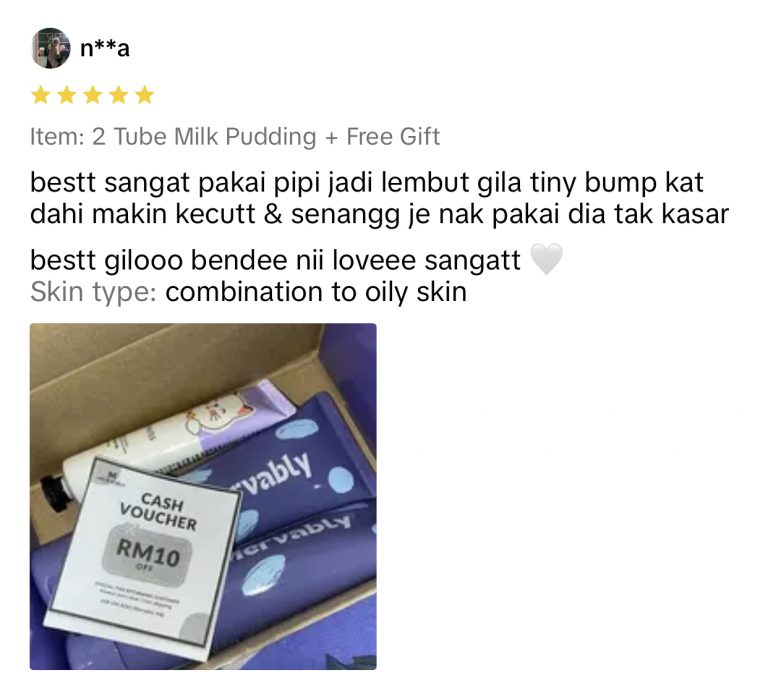Viewport: 768px width, 696px height.
Task: Click the fourth rating star
Action: click(x=119, y=95)
